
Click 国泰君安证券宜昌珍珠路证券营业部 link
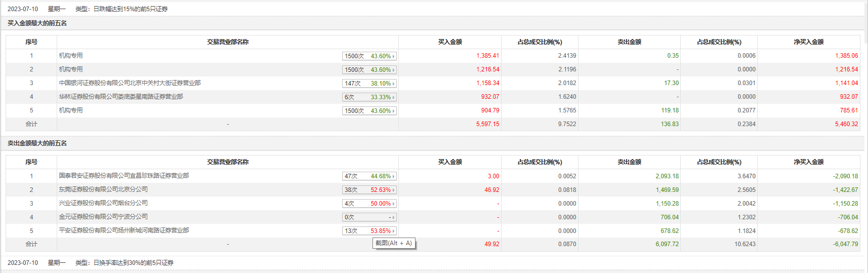tap(123, 176)
